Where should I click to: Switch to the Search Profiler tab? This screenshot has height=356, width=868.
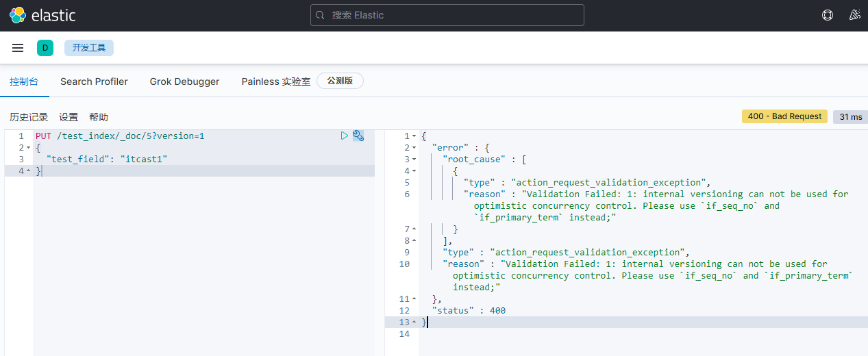click(94, 81)
